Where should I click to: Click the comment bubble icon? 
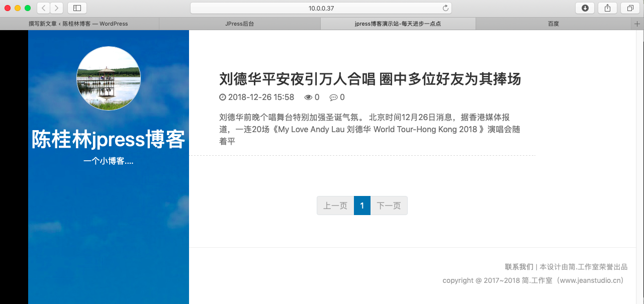click(333, 97)
